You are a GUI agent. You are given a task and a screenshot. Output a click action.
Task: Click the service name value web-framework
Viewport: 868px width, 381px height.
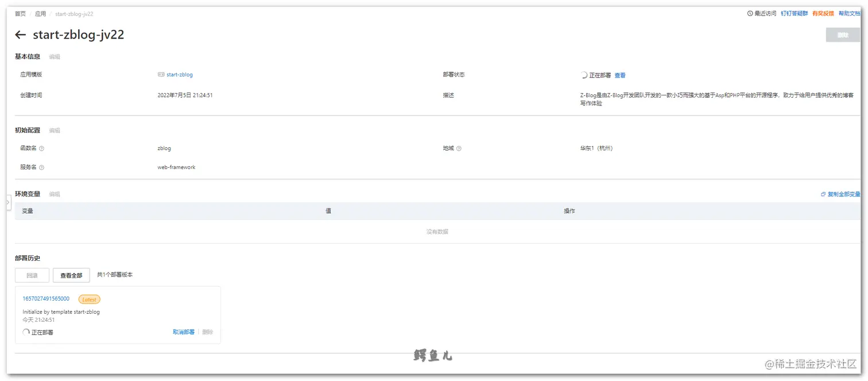(x=176, y=167)
